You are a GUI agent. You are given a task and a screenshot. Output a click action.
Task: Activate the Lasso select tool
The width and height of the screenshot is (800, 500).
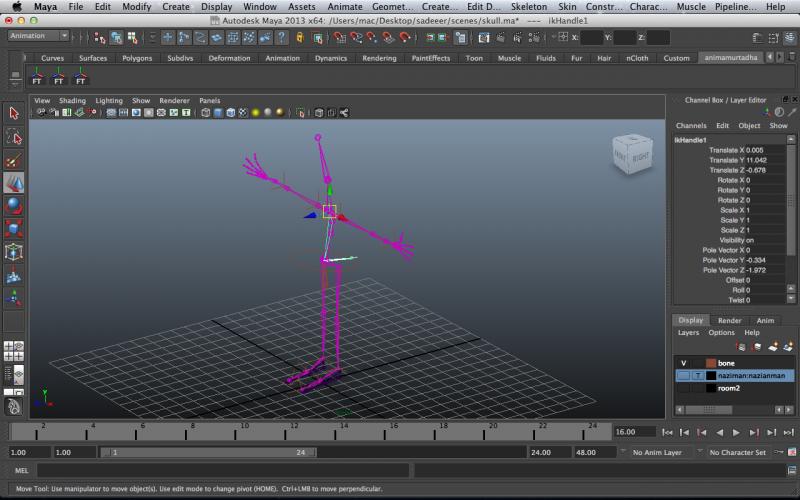point(14,137)
